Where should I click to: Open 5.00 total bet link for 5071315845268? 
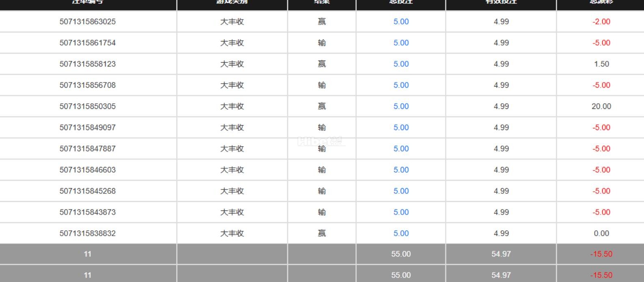coord(401,191)
